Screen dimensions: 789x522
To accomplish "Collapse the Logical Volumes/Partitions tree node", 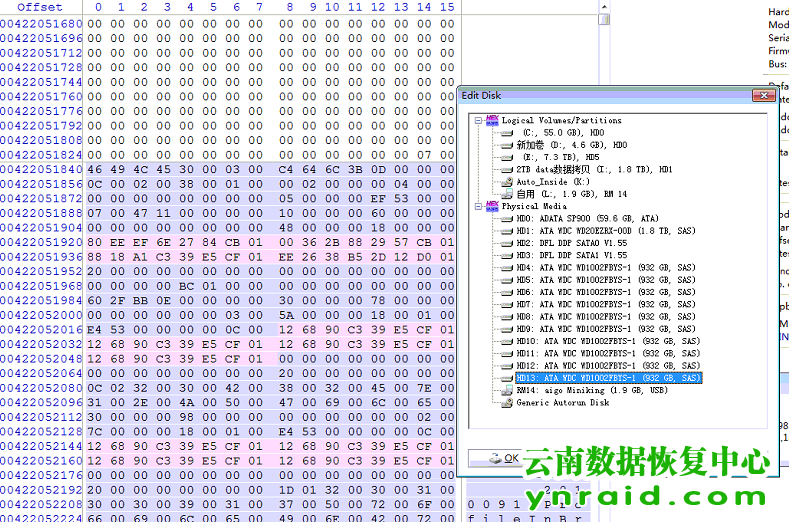I will point(479,121).
